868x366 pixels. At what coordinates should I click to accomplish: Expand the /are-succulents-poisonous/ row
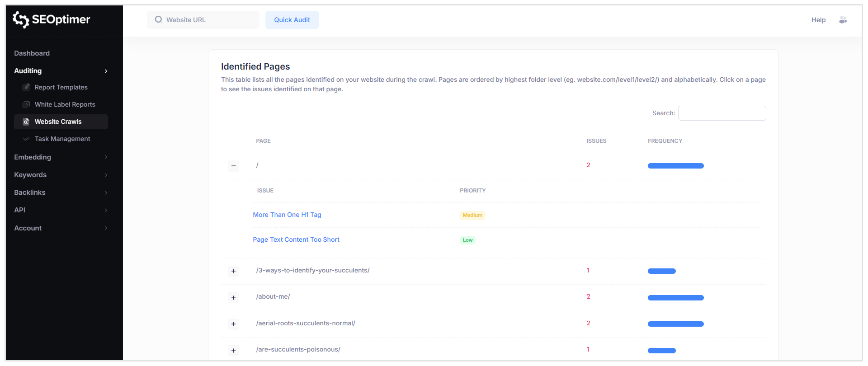(233, 350)
